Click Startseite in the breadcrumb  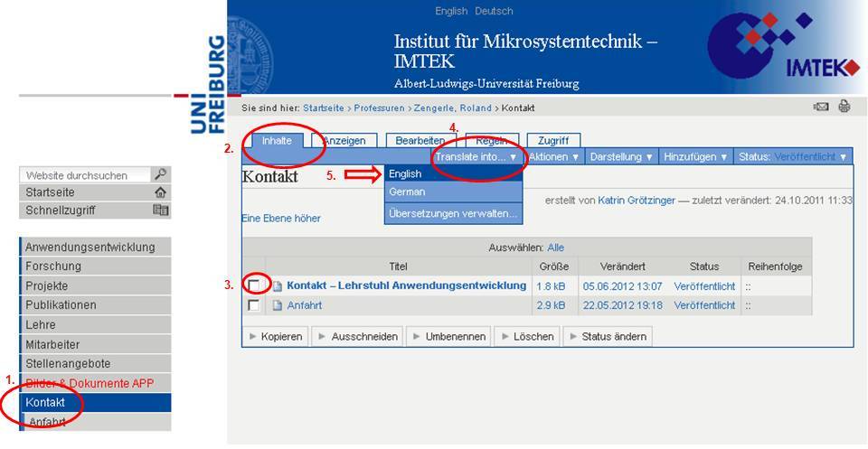coord(324,108)
